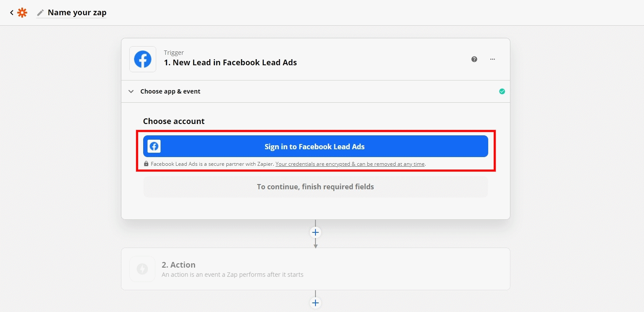
Task: Click the pencil edit icon beside zap name
Action: pyautogui.click(x=40, y=13)
